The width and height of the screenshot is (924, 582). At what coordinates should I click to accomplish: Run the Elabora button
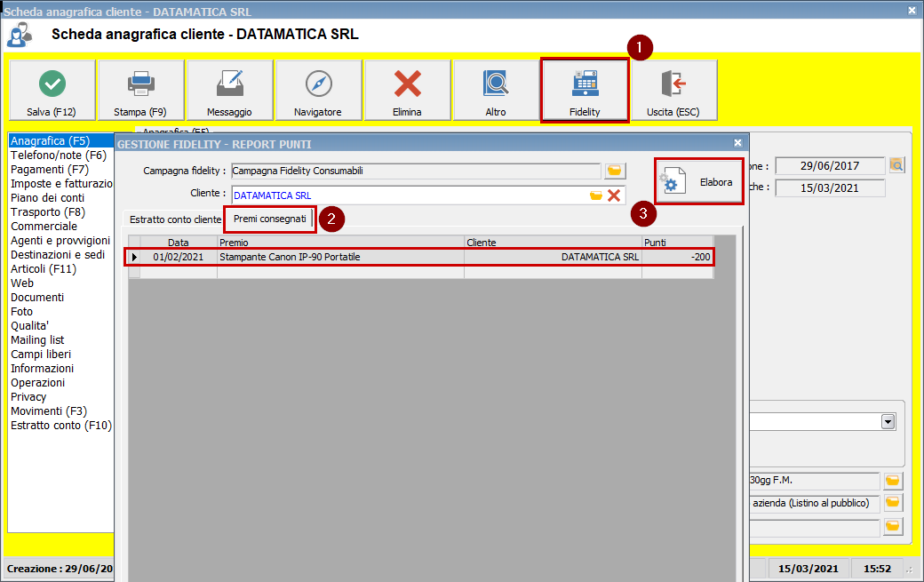698,182
